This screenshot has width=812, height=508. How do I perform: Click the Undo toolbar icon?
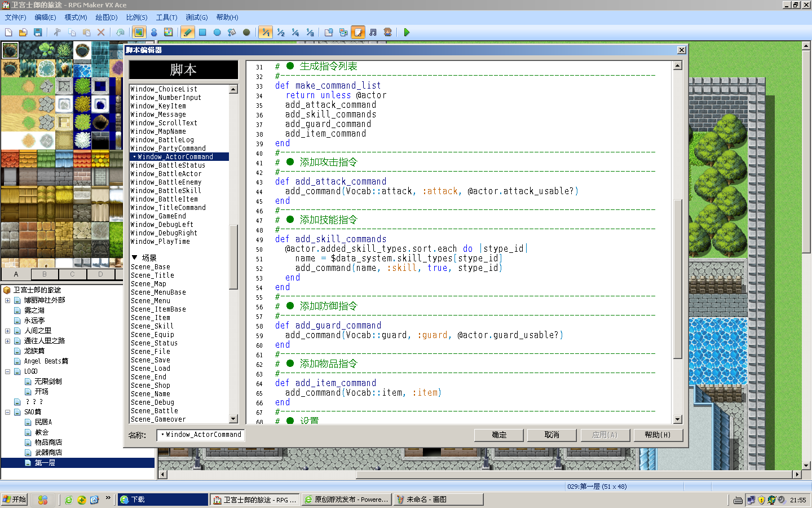(120, 33)
